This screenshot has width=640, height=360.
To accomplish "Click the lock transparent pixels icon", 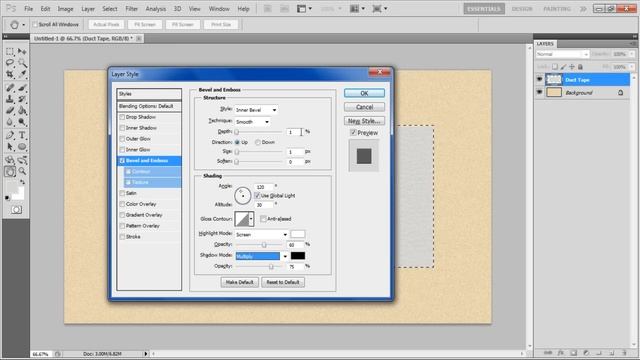I will point(555,67).
